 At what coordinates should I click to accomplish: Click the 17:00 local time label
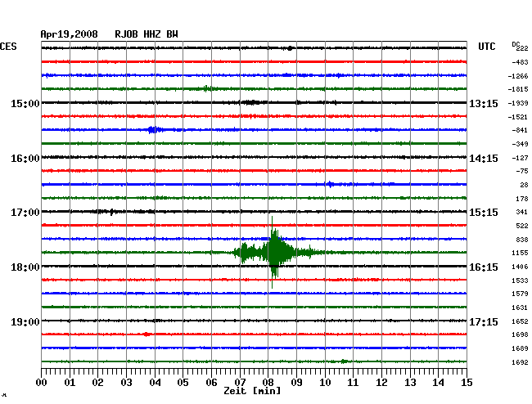click(x=25, y=213)
